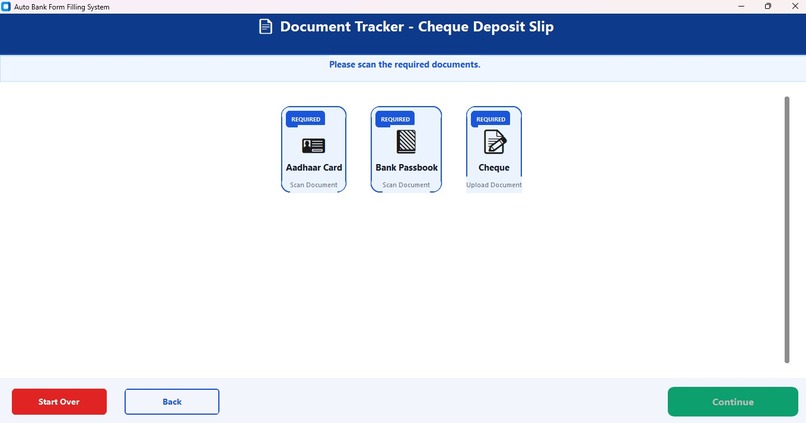The image size is (806, 423).
Task: Click REQUIRED badge on Aadhaar Card
Action: [305, 119]
